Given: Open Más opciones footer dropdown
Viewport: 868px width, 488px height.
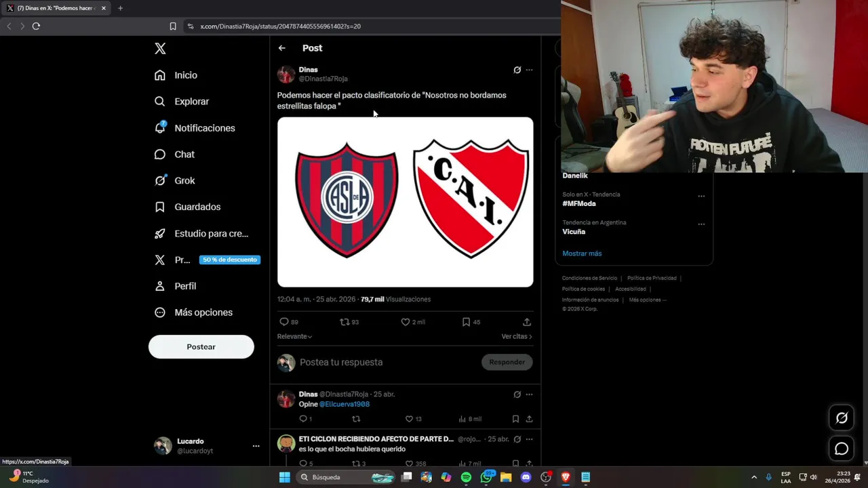Looking at the screenshot, I should 648,300.
